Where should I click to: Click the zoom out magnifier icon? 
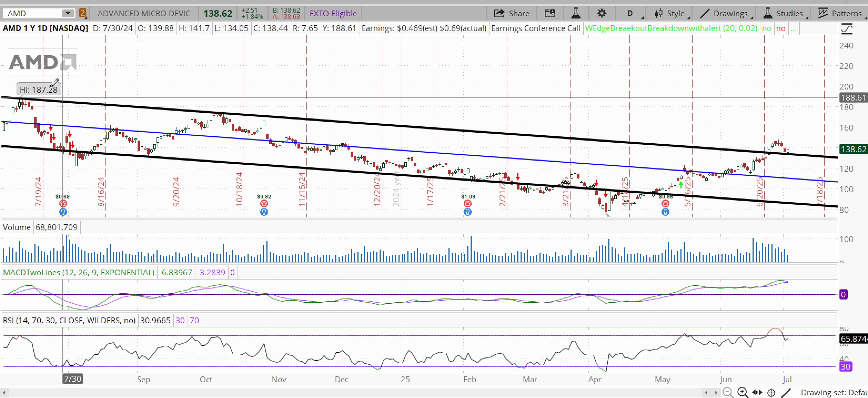[728, 392]
